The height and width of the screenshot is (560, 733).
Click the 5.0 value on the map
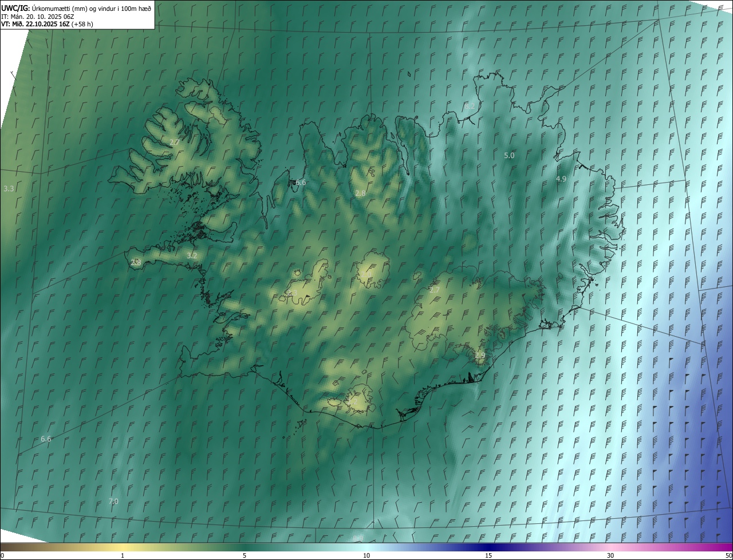(509, 156)
